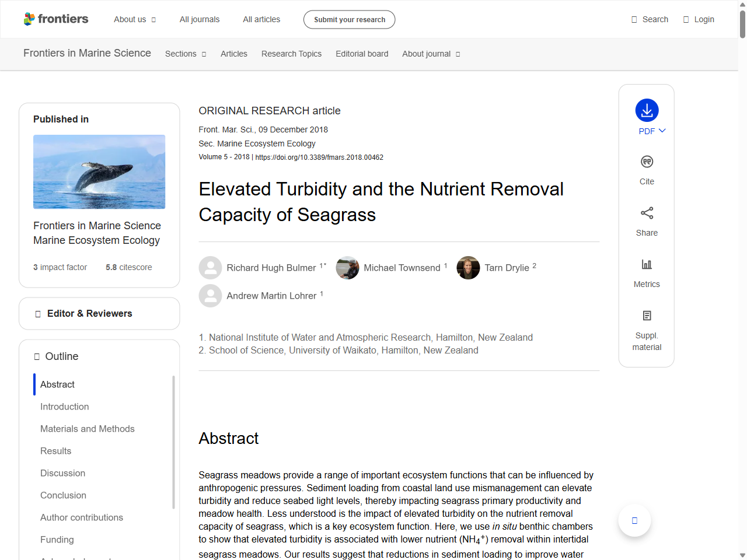Image resolution: width=747 pixels, height=560 pixels.
Task: Click the Cite icon
Action: (647, 162)
